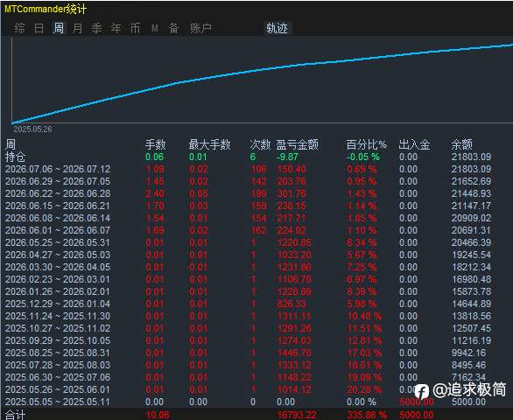Click the MTCommander统计 title
This screenshot has width=513, height=420.
coord(46,9)
